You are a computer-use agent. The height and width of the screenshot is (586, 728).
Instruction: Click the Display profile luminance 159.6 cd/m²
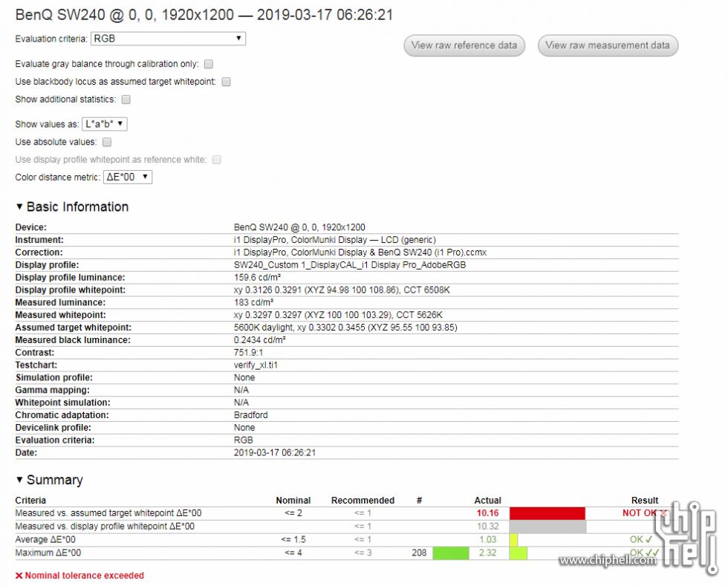257,278
